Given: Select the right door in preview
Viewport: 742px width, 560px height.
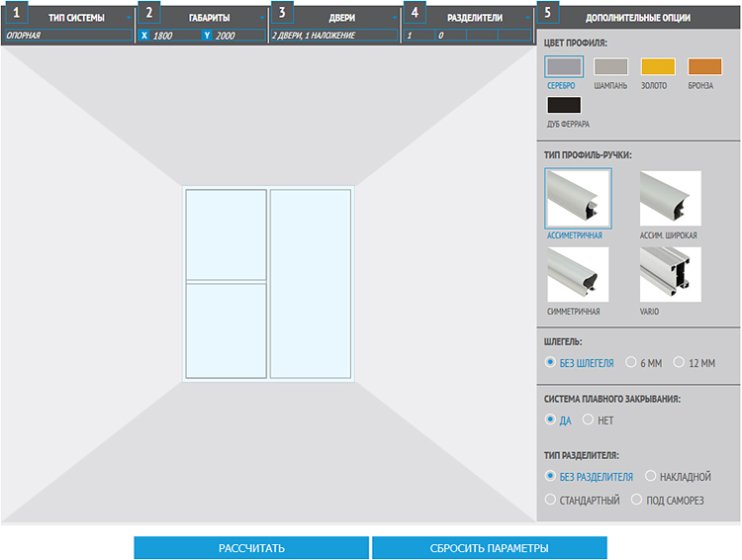Looking at the screenshot, I should point(311,284).
